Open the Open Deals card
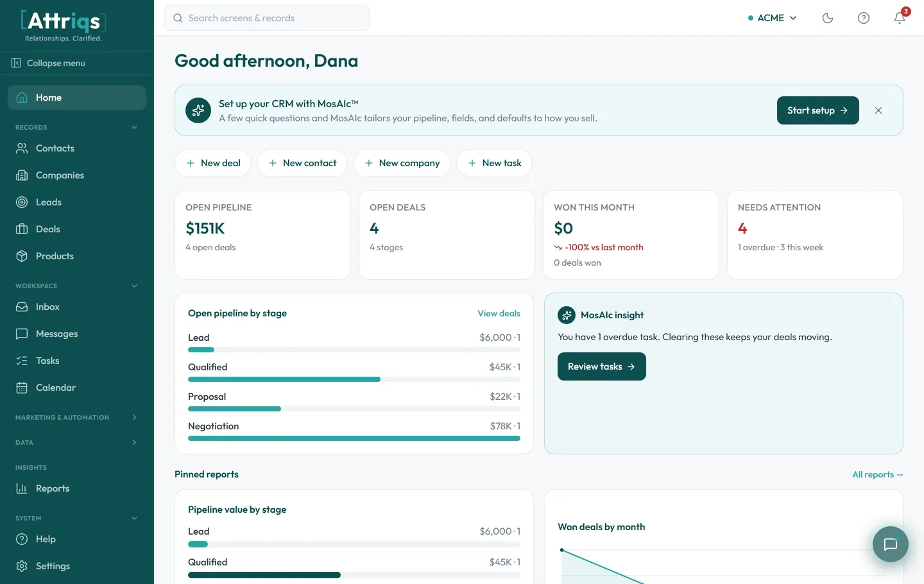Viewport: 924px width, 584px height. (447, 235)
